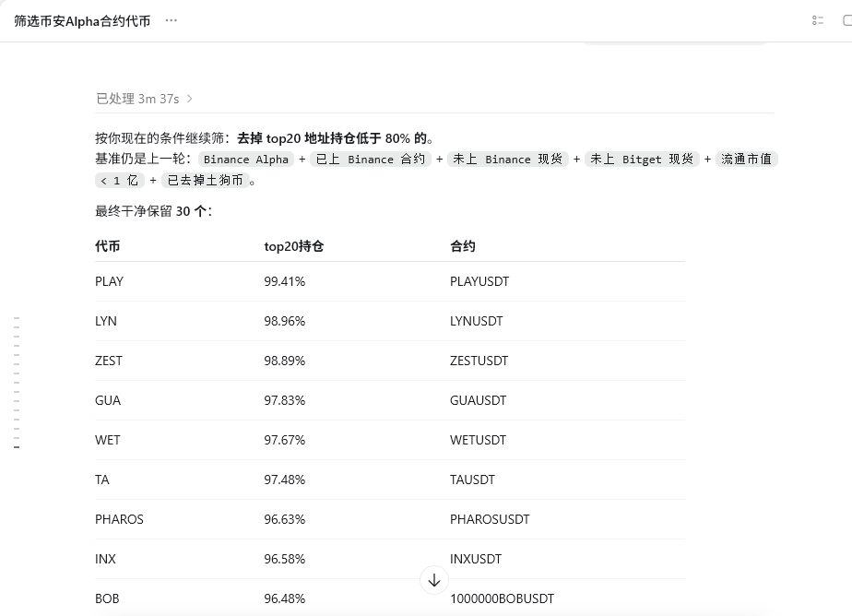The height and width of the screenshot is (616, 852).
Task: Select the 97.48% holdings cell
Action: coord(285,480)
